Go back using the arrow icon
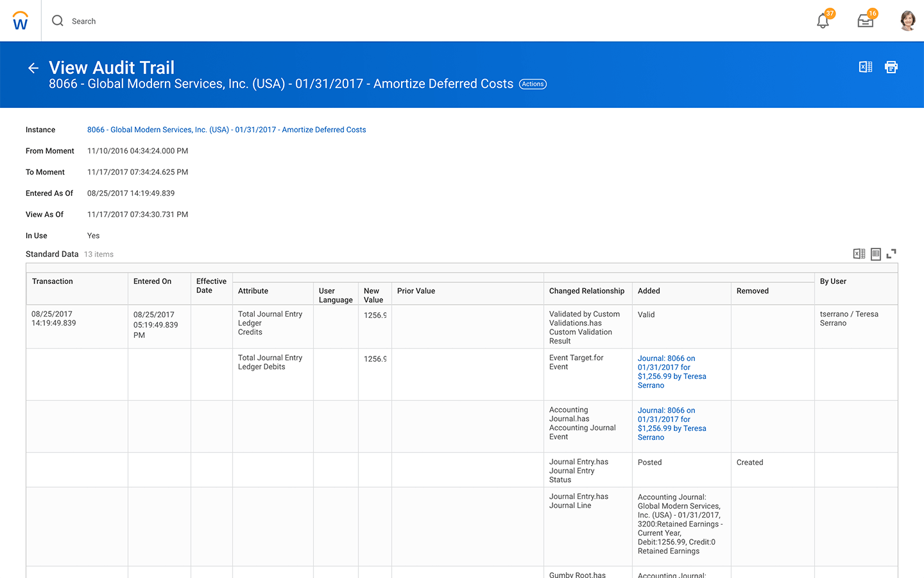The height and width of the screenshot is (578, 924). (33, 68)
